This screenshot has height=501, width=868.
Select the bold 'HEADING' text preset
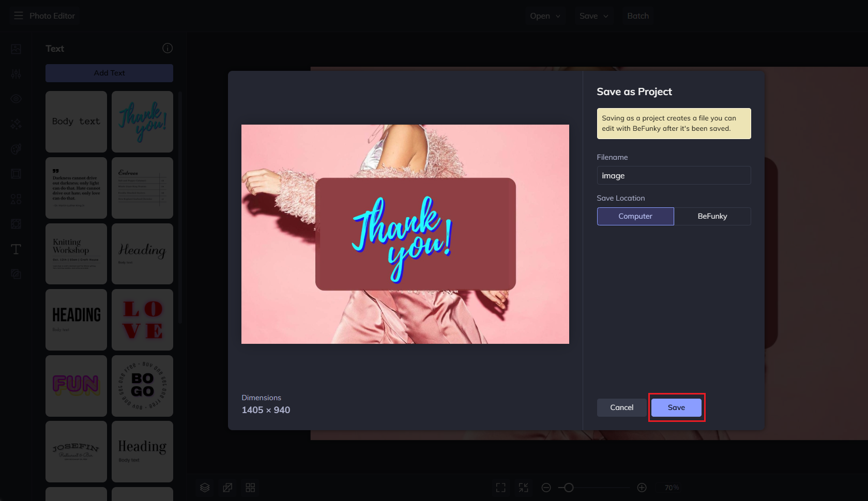coord(76,320)
